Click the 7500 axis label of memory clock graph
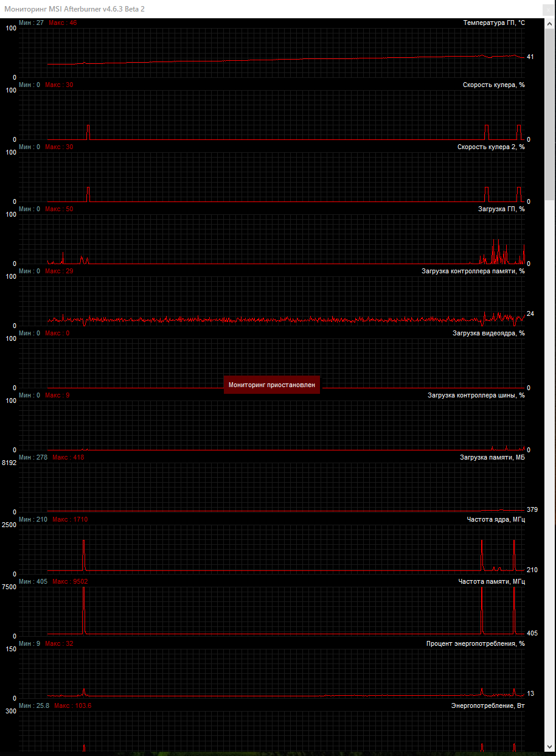The width and height of the screenshot is (556, 756). coord(9,587)
